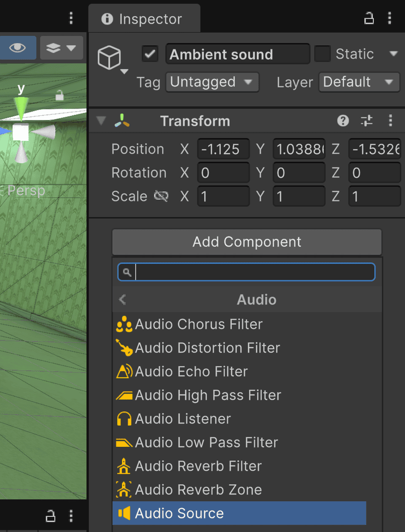Toggle the Scale constrained proportions link
The width and height of the screenshot is (405, 532).
click(x=161, y=196)
